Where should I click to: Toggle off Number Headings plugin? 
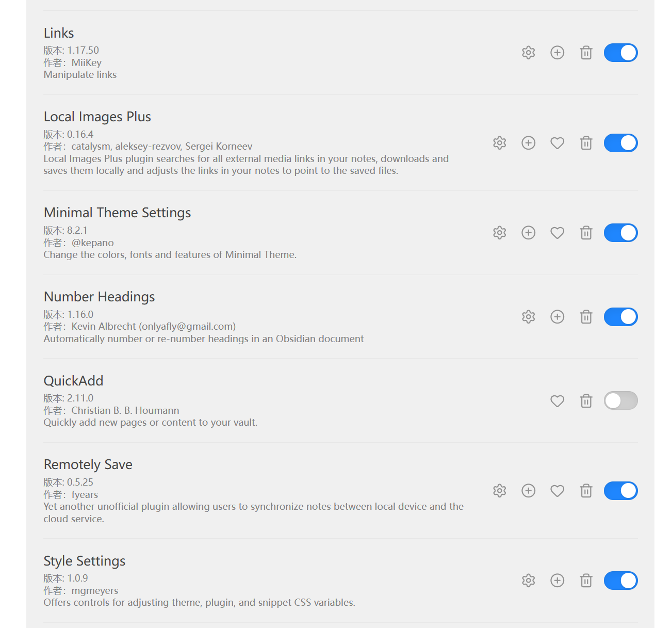[621, 317]
